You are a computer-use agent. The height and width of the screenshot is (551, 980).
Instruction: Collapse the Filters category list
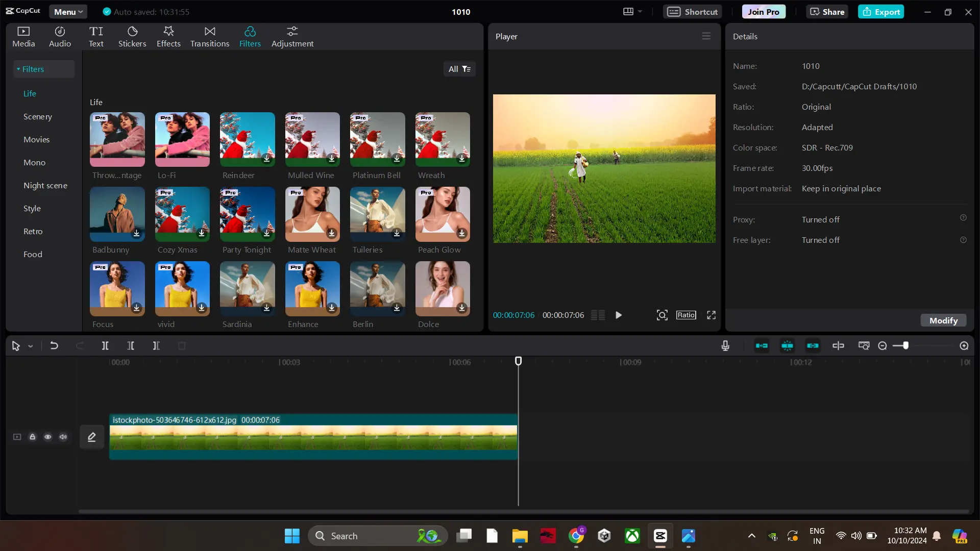(19, 69)
